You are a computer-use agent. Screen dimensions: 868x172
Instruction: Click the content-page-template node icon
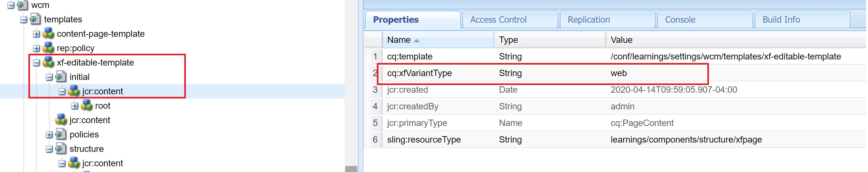48,33
